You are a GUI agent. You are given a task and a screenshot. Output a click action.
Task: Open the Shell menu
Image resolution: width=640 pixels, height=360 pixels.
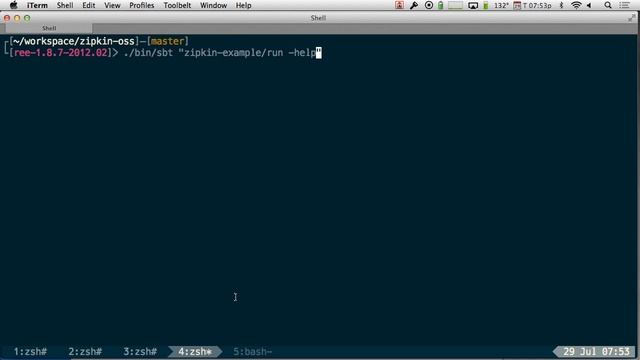pos(65,5)
